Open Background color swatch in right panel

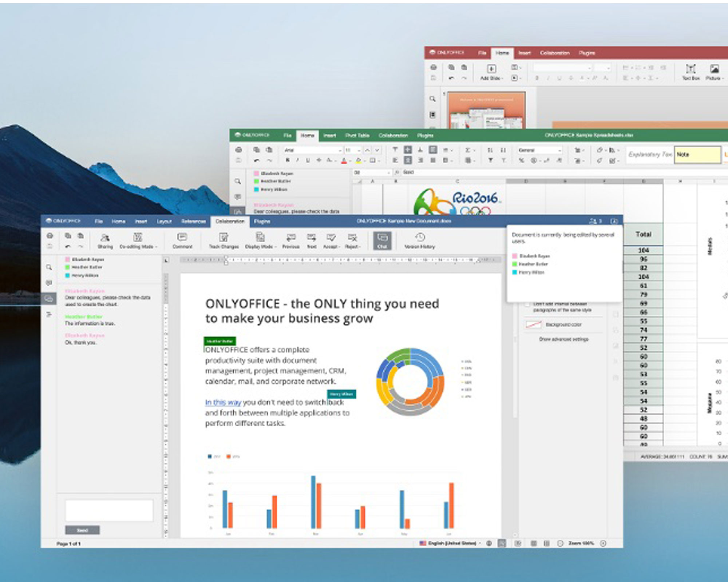click(x=533, y=324)
